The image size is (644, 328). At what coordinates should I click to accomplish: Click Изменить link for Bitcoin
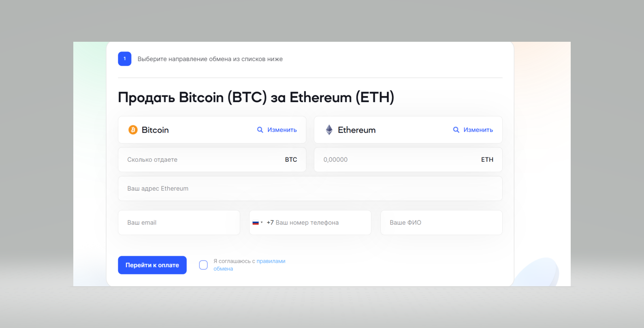282,130
